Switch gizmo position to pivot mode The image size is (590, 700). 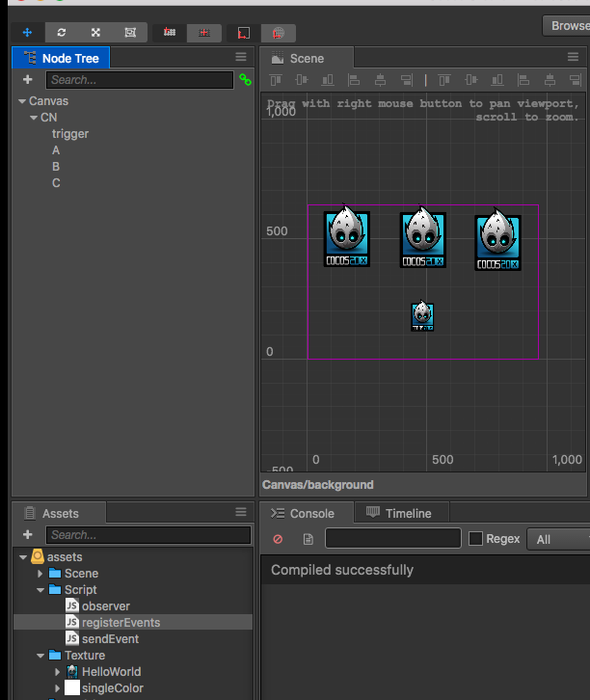coord(170,32)
